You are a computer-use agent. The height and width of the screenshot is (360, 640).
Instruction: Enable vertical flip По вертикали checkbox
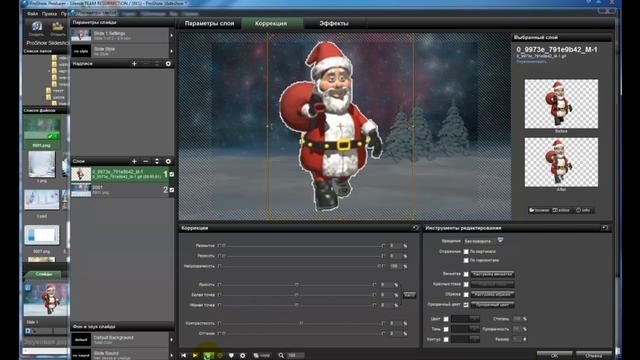point(466,252)
